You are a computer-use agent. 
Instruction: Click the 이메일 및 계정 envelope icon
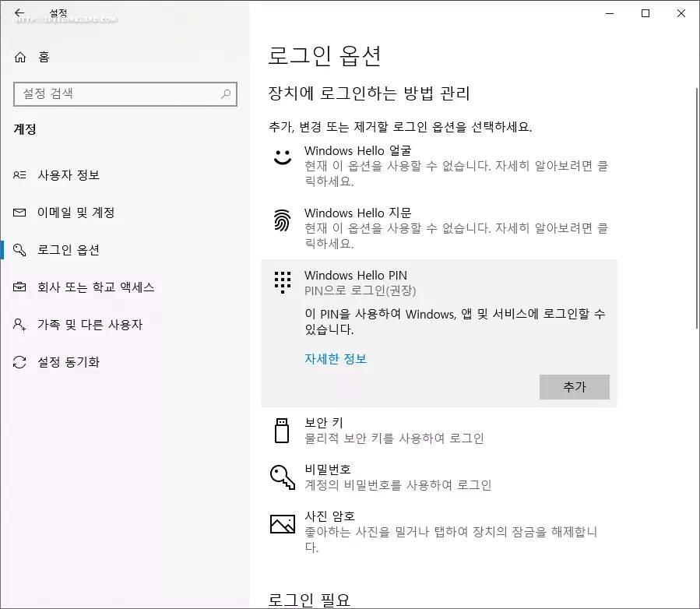click(x=19, y=213)
